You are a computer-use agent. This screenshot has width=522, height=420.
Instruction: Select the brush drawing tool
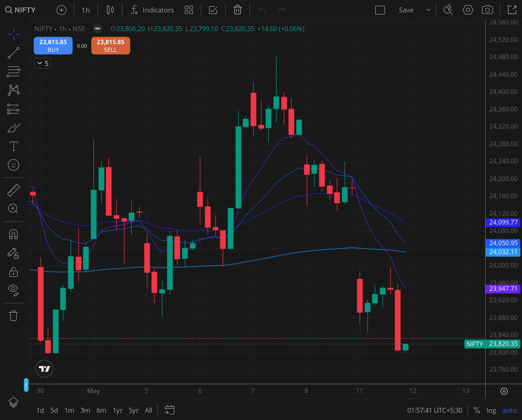pyautogui.click(x=13, y=128)
